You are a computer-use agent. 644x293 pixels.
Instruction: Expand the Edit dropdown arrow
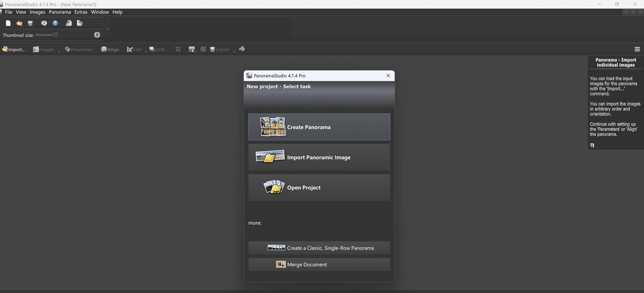coord(146,52)
